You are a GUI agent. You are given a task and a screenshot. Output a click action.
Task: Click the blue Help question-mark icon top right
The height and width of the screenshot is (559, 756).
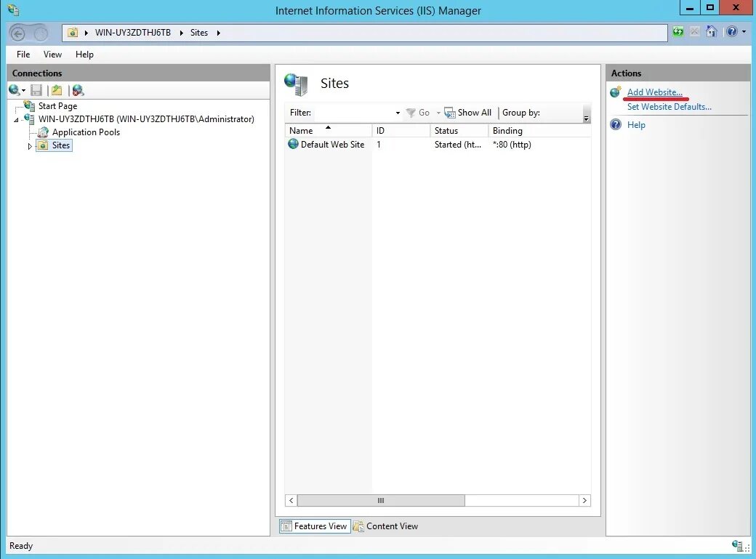[x=731, y=32]
